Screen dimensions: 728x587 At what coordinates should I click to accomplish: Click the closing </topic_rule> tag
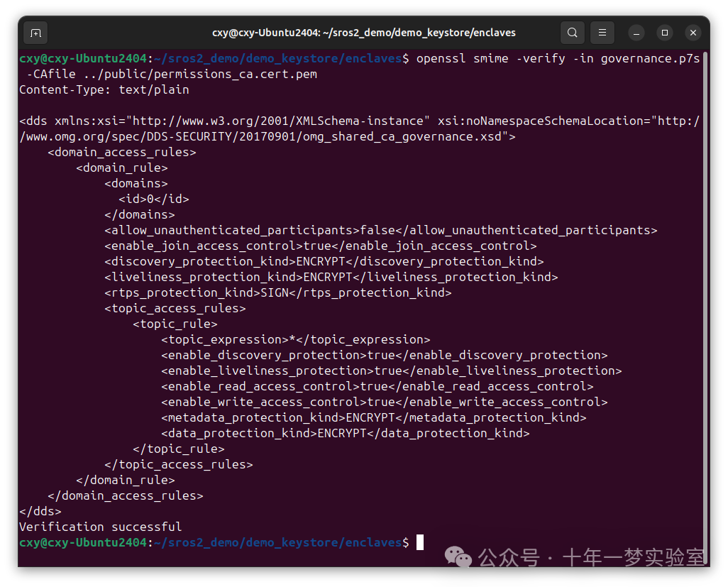(179, 449)
